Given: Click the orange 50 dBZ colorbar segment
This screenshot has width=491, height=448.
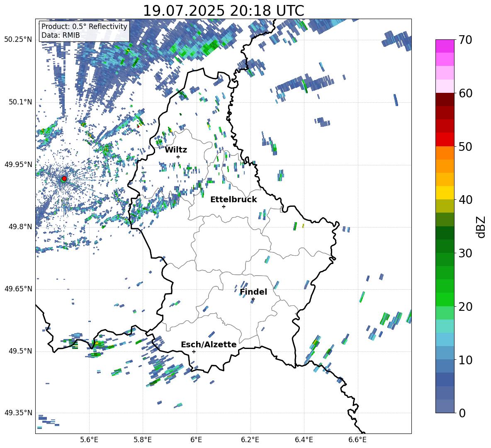Looking at the screenshot, I should click(445, 153).
